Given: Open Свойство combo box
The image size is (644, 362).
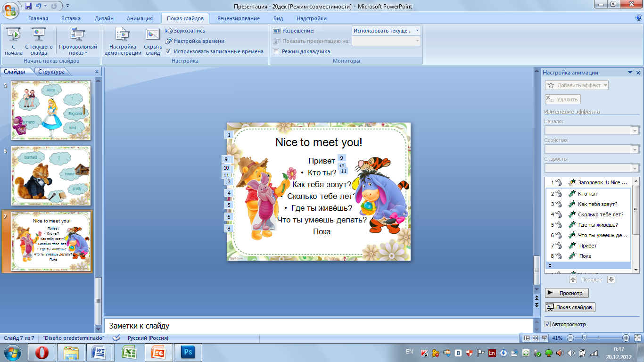Looking at the screenshot, I should point(592,149).
